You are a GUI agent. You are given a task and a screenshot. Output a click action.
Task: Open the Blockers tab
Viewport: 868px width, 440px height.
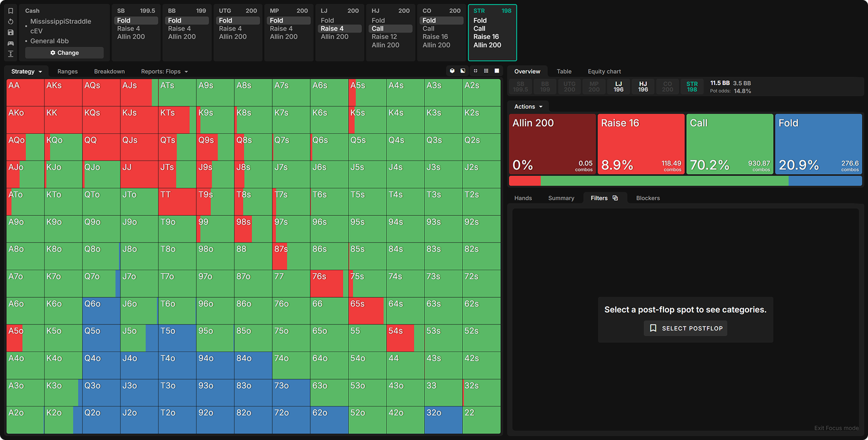coord(648,198)
